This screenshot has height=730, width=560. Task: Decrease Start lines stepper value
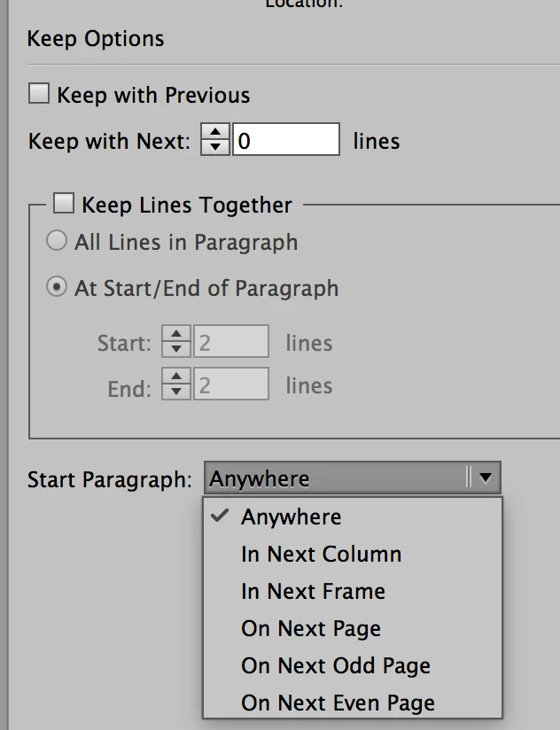[x=178, y=349]
